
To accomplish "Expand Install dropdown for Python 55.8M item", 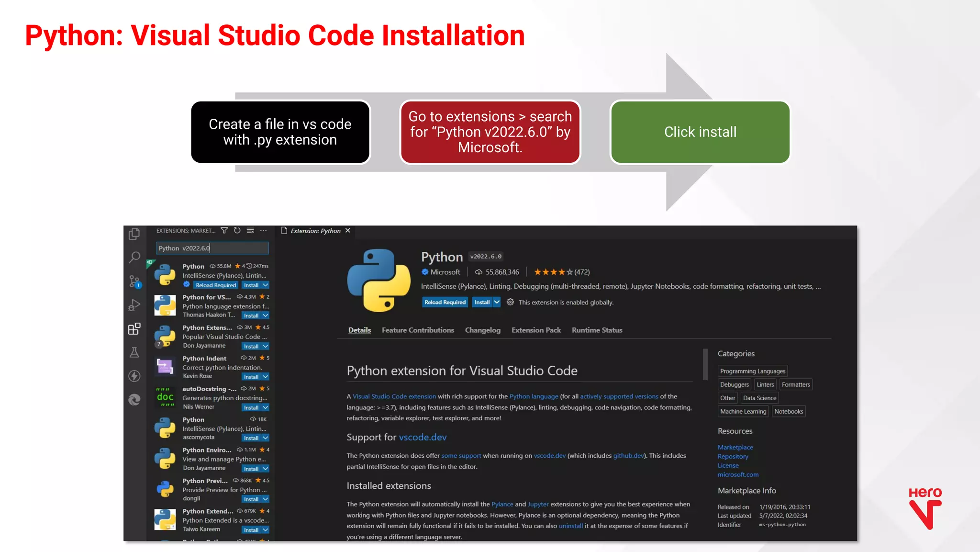I will [266, 285].
